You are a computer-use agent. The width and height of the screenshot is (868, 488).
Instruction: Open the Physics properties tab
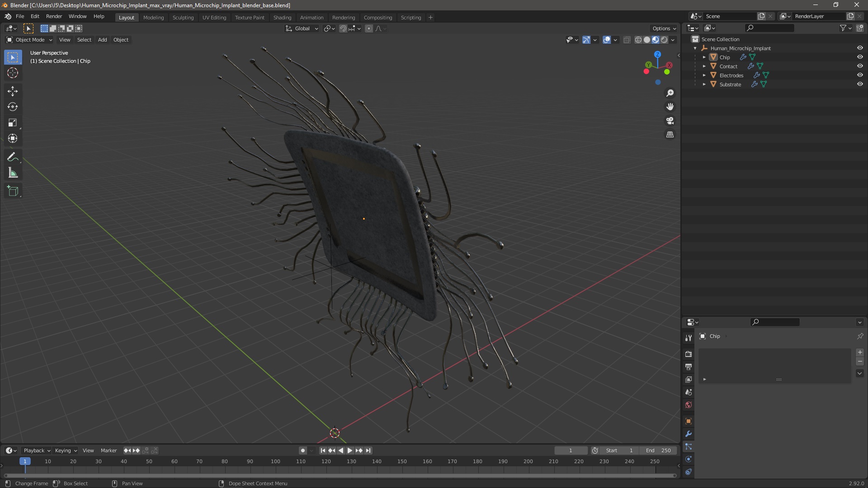tap(689, 459)
